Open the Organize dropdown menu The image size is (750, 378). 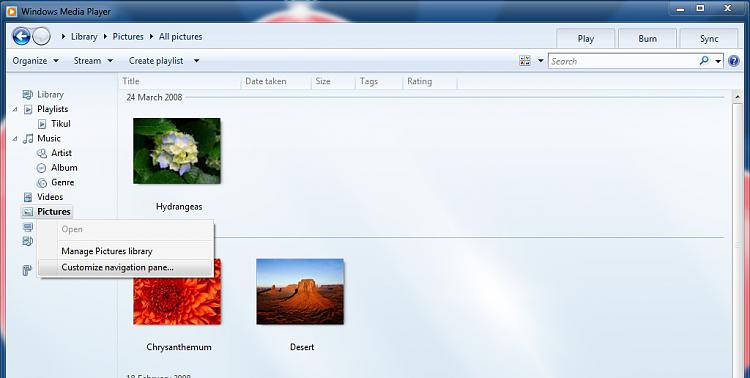click(x=35, y=61)
